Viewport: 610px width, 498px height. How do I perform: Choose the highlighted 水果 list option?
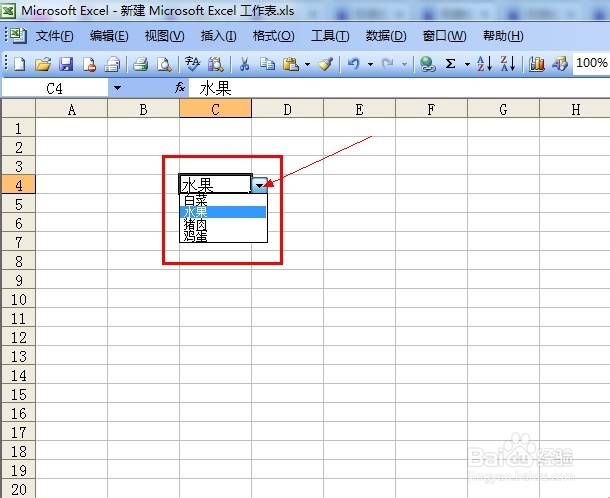[x=223, y=212]
